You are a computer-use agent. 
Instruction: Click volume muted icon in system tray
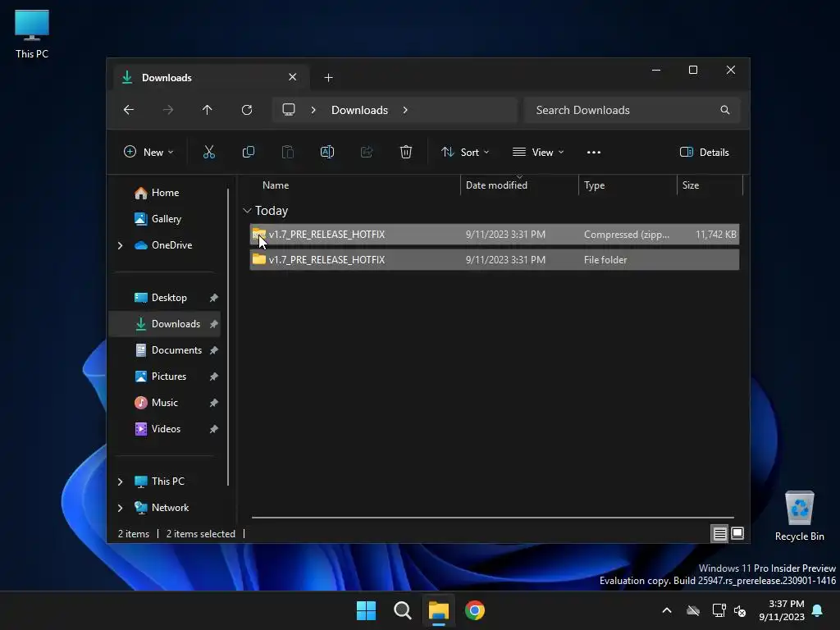740,610
